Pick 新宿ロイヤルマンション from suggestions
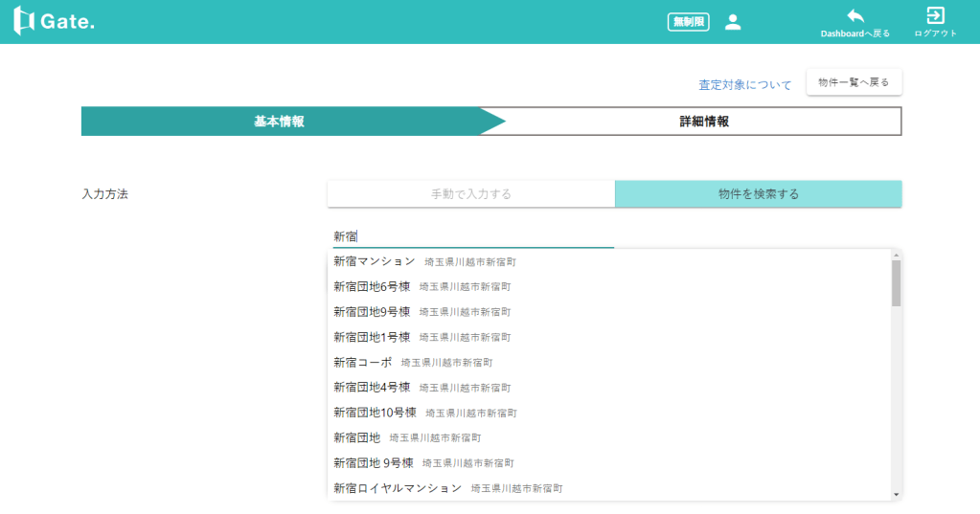This screenshot has width=980, height=514. [398, 488]
